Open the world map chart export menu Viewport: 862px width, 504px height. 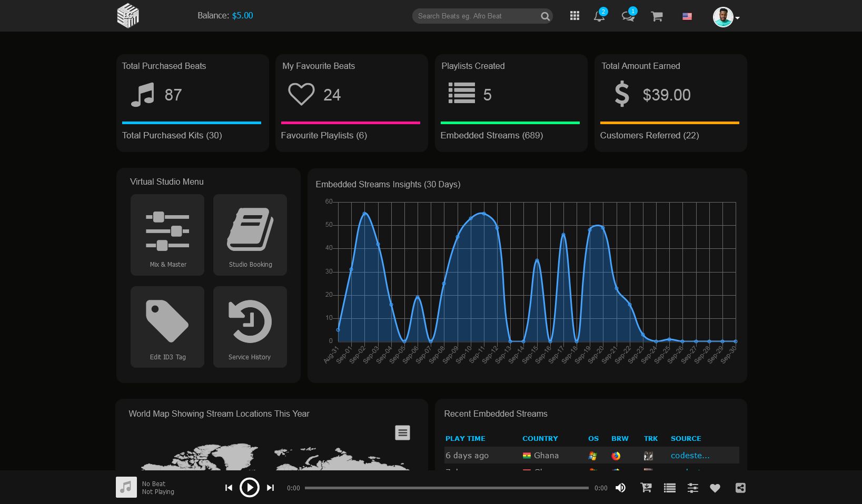(402, 432)
